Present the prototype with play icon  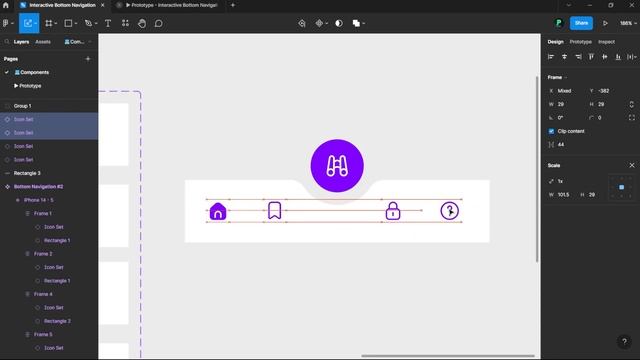click(x=605, y=23)
